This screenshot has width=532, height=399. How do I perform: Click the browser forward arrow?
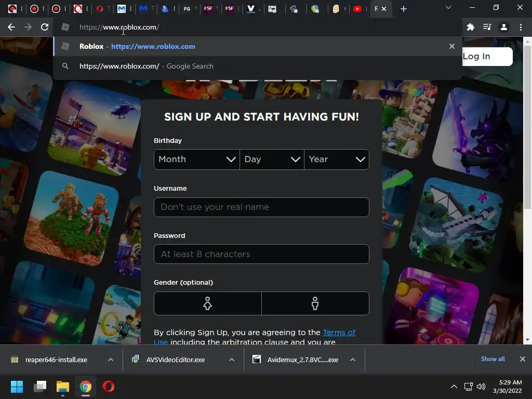pos(28,27)
